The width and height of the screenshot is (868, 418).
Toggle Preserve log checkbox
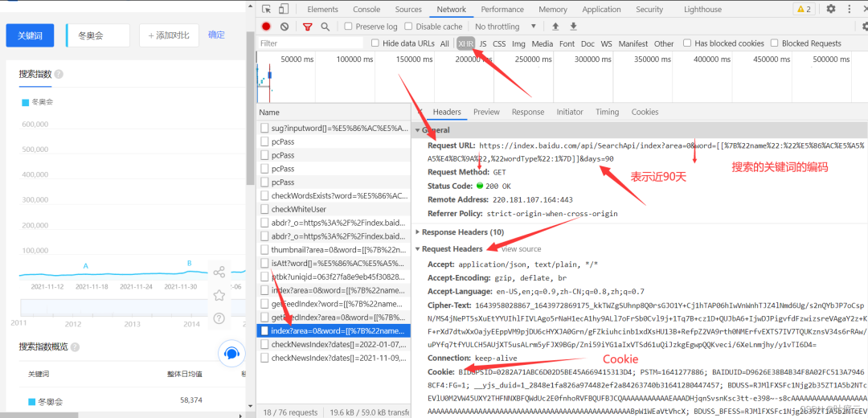(x=348, y=26)
